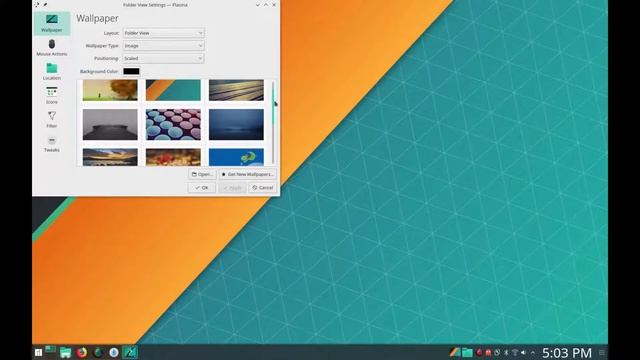Viewport: 640px width, 360px height.
Task: Choose the dark blue foggy wallpaper
Action: (x=236, y=124)
